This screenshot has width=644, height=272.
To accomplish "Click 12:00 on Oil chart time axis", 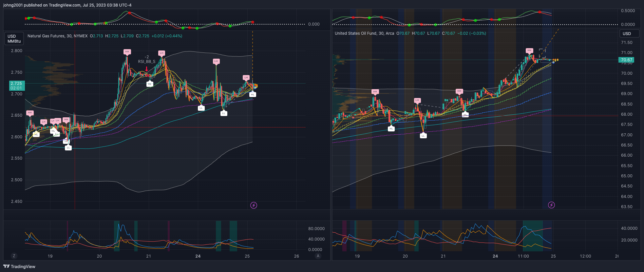I will (x=585, y=256).
